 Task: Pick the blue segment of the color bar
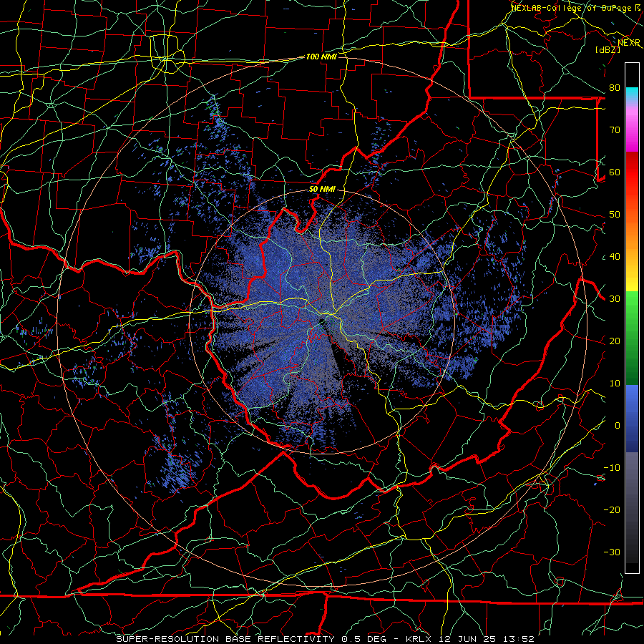pos(632,418)
